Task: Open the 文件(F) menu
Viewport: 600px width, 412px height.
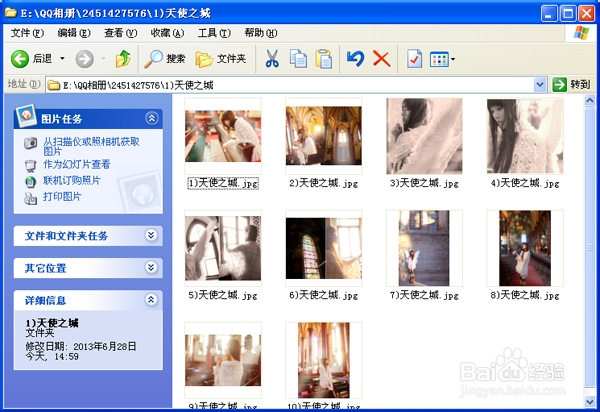Action: click(27, 33)
